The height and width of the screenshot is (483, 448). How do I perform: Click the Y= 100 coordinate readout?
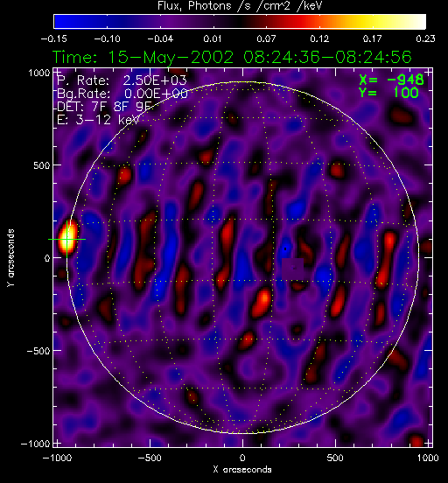click(388, 93)
